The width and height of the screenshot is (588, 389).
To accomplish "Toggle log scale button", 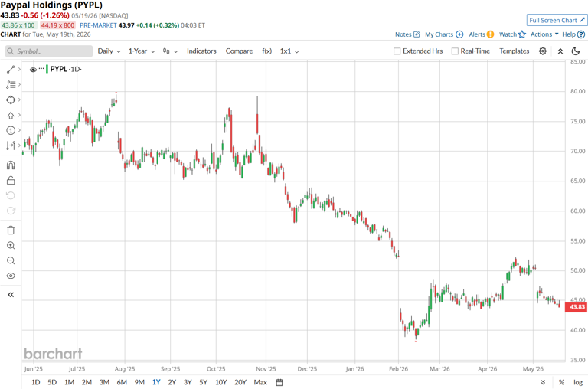I will point(578,382).
